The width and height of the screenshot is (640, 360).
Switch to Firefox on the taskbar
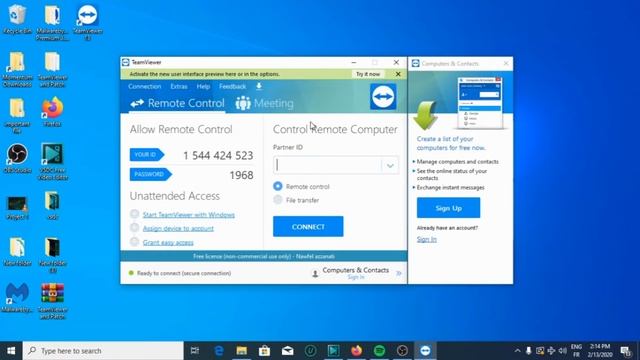356,351
